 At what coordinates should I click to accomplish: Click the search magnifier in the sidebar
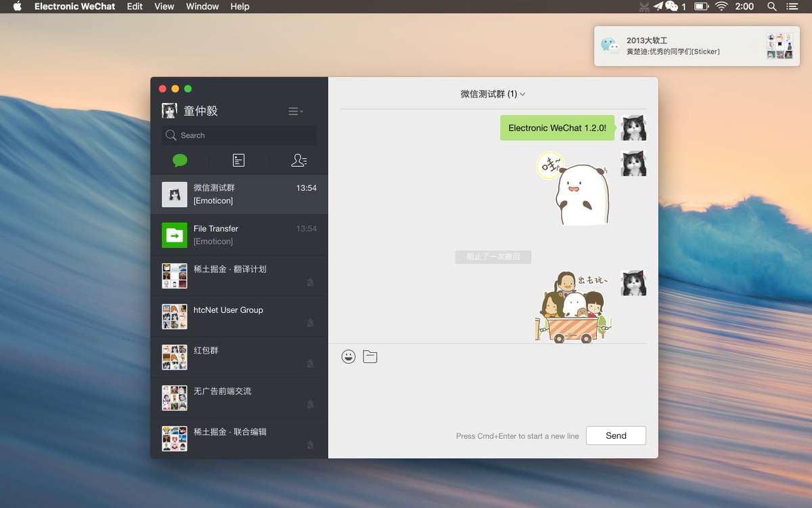(x=171, y=135)
